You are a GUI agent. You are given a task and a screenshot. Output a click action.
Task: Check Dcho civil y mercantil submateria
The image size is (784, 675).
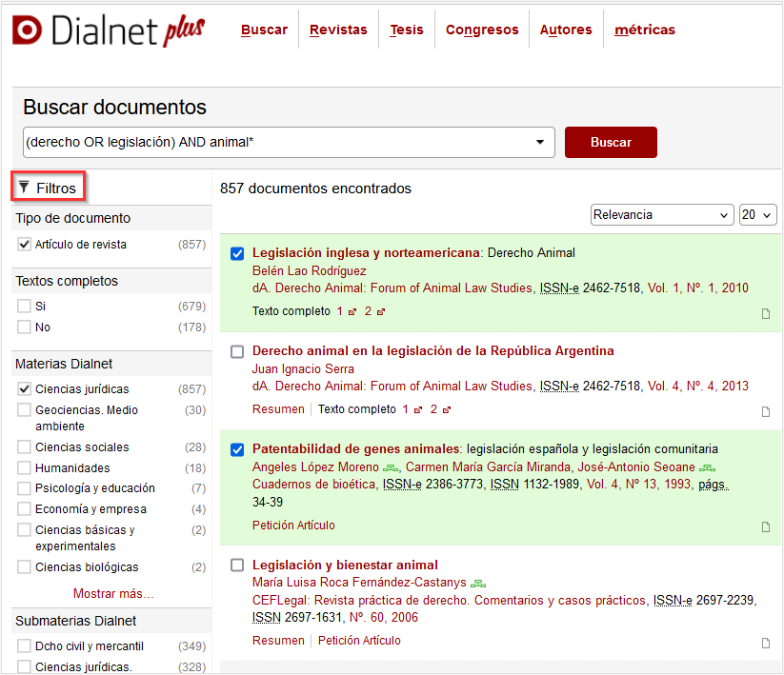(24, 646)
